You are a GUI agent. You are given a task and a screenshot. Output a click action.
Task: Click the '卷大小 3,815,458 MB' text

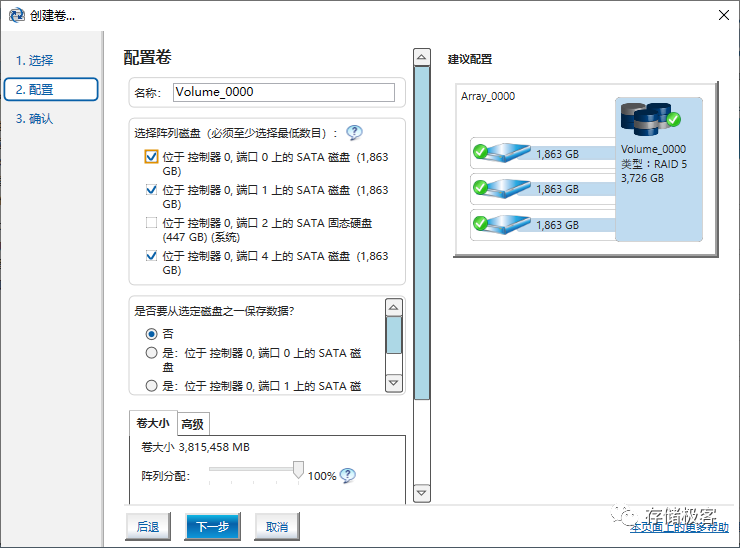click(195, 447)
